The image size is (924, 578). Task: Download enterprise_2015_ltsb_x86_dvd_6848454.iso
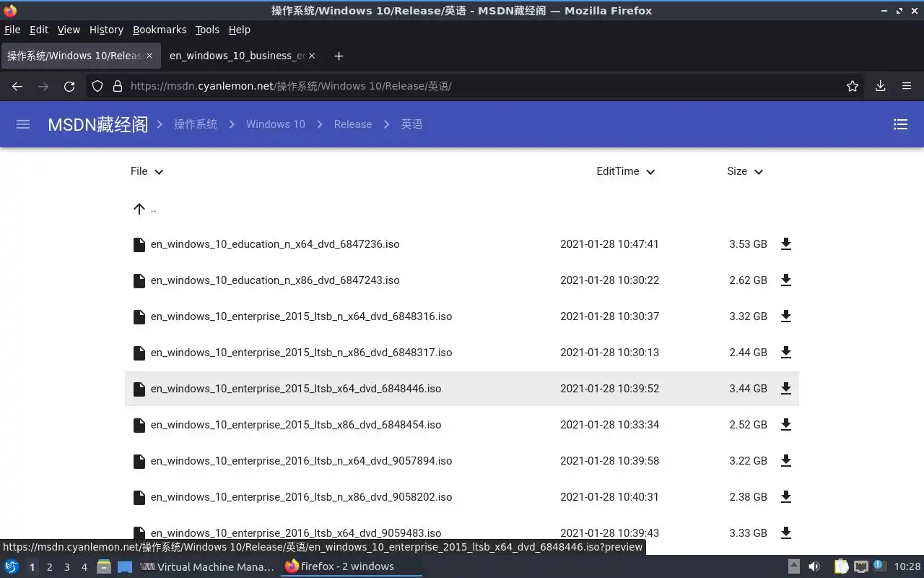(786, 425)
